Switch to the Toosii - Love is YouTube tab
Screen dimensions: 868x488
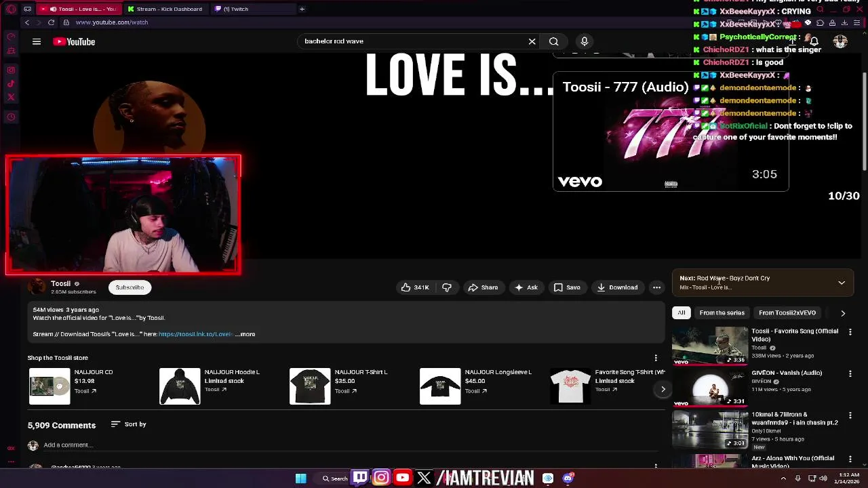(78, 9)
